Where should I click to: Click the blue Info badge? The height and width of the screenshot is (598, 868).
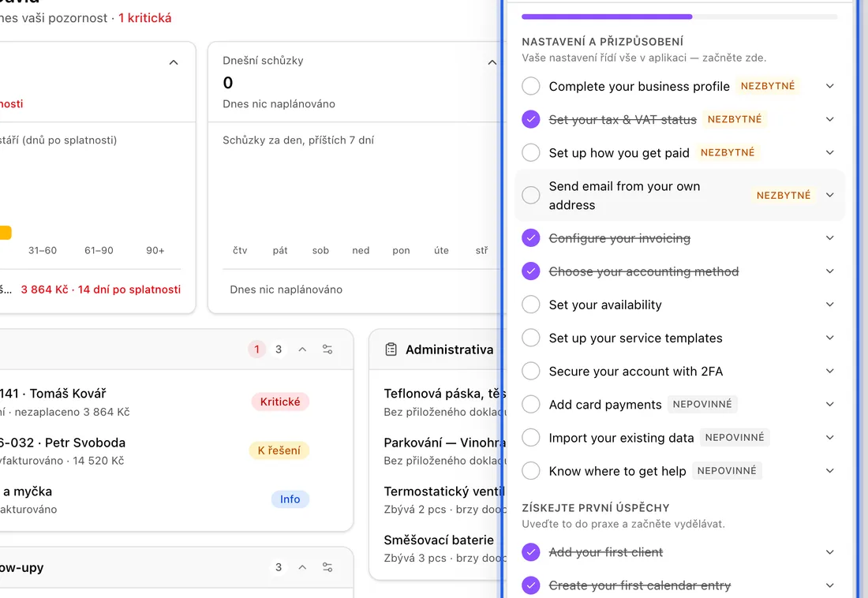coord(290,499)
